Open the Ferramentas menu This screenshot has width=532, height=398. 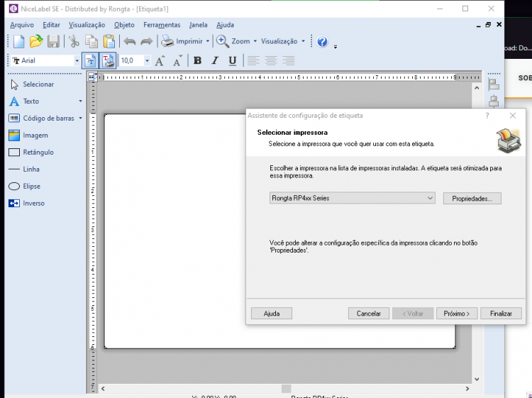coord(162,25)
